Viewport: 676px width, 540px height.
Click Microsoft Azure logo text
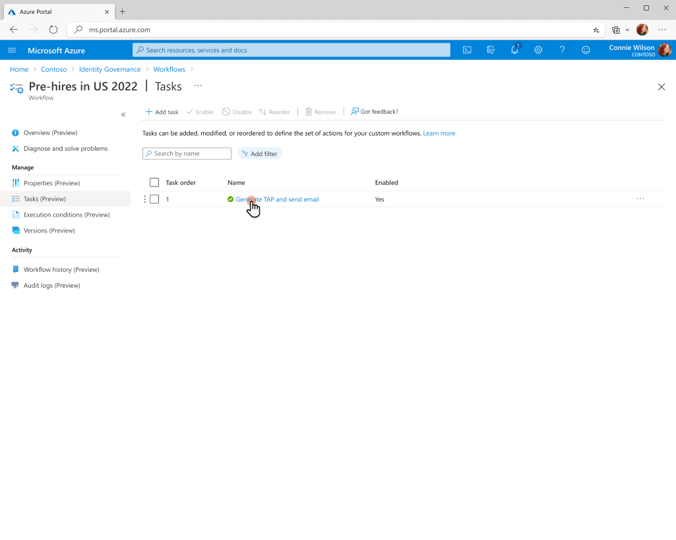(x=56, y=50)
